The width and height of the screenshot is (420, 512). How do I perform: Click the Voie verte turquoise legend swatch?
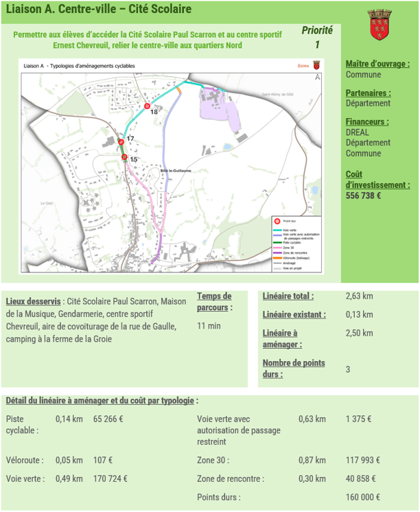277,230
